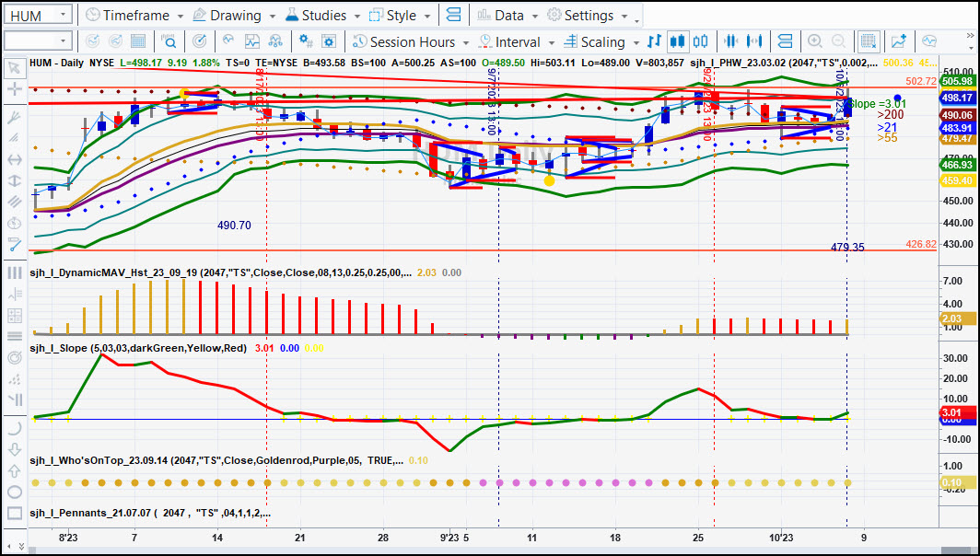Select the vertical double-arrow drawing tool
This screenshot has width=980, height=556.
click(x=15, y=181)
